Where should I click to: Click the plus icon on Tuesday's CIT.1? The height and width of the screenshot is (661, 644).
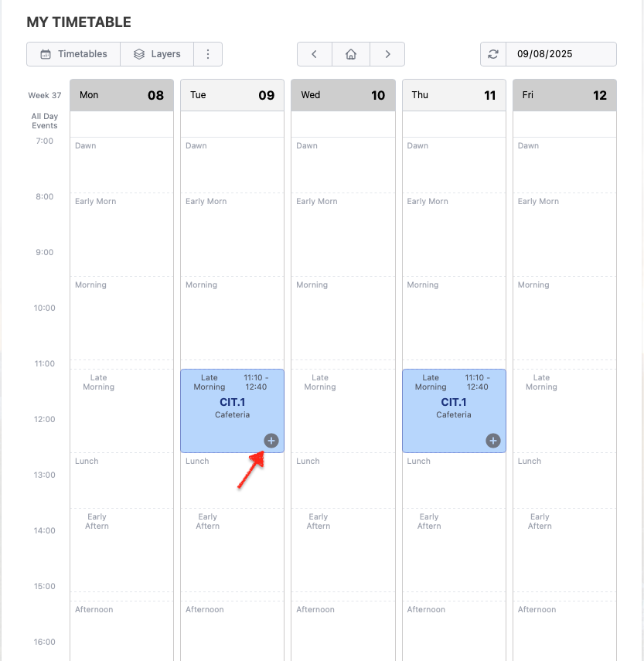click(x=271, y=441)
